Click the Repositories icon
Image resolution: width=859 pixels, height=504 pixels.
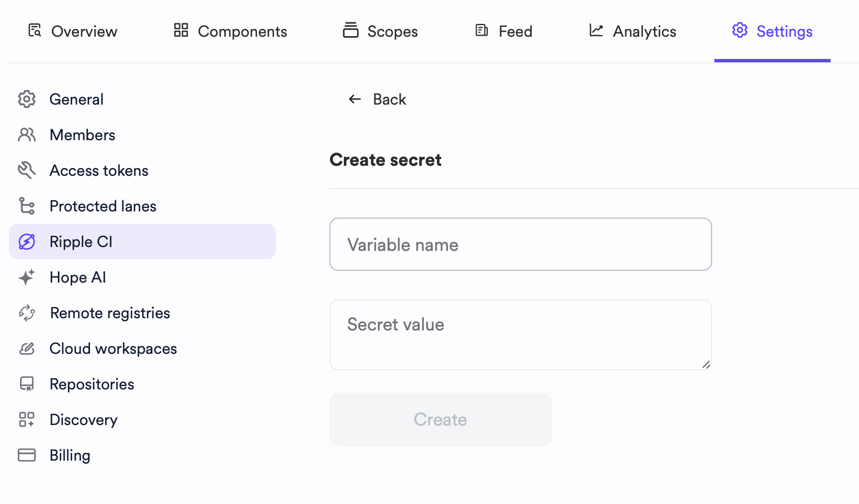[27, 384]
